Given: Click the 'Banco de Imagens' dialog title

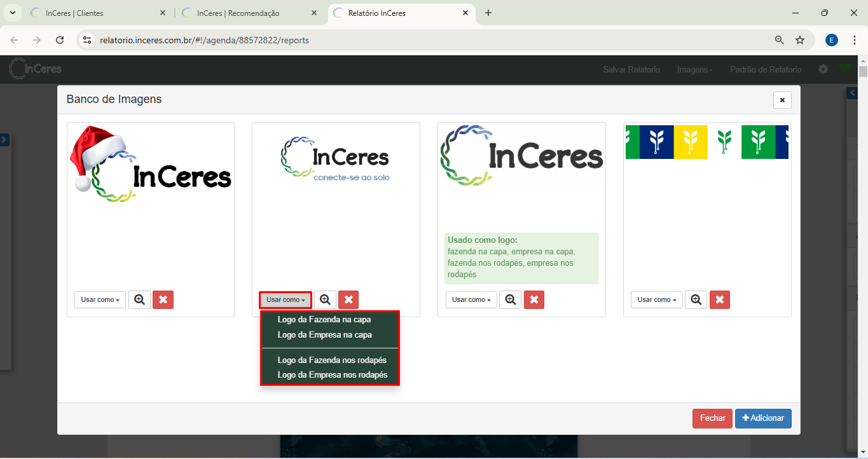Looking at the screenshot, I should (114, 99).
